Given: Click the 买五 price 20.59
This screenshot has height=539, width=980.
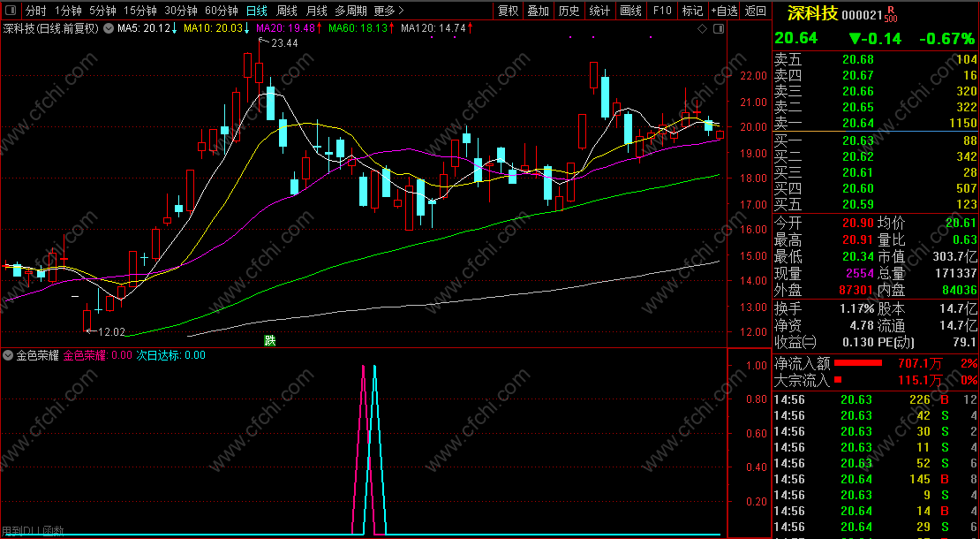Looking at the screenshot, I should tap(858, 204).
